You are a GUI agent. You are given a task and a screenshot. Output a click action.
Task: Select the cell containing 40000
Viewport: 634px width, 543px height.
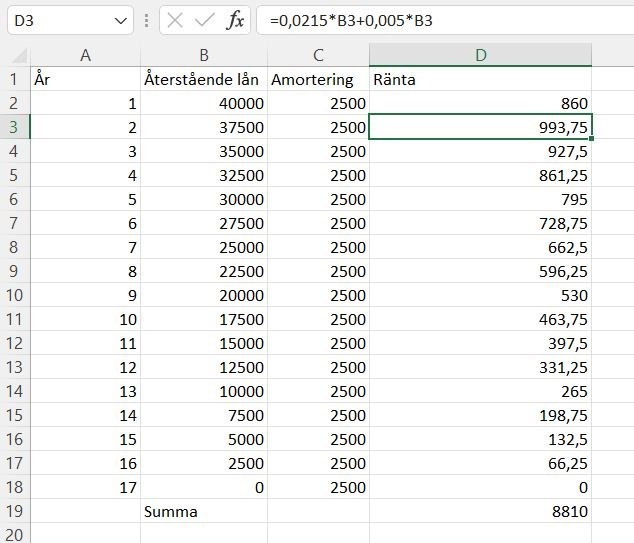click(204, 103)
